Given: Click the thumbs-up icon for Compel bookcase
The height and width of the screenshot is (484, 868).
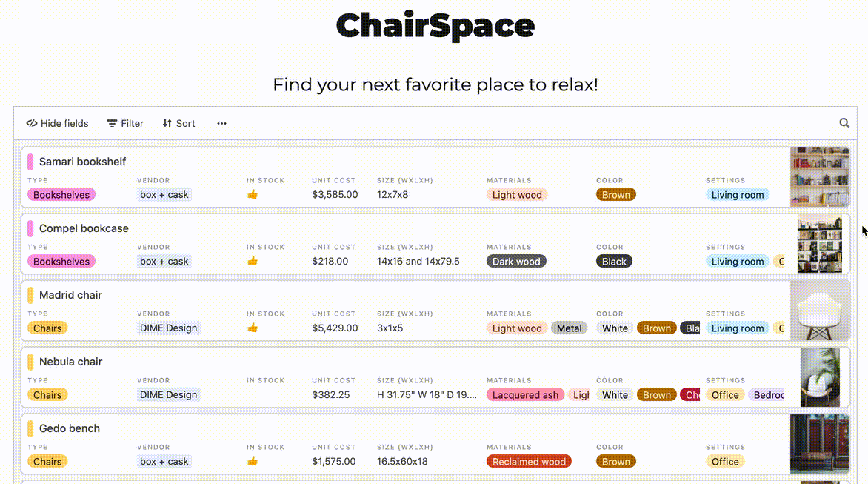Looking at the screenshot, I should (x=253, y=262).
